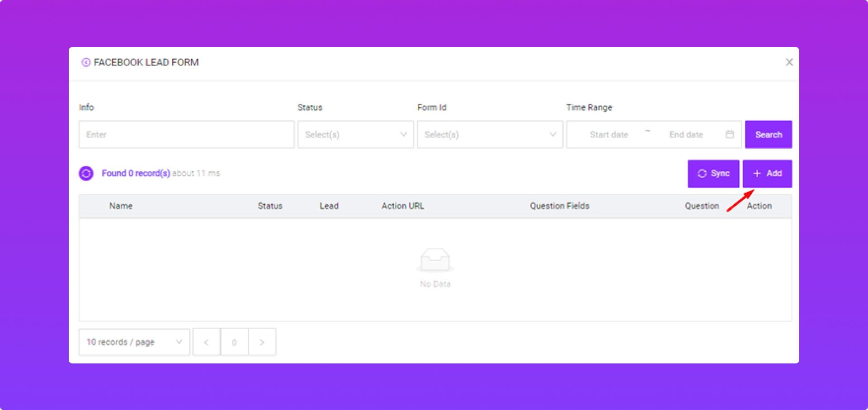Viewport: 868px width, 410px height.
Task: Click the calendar icon in Time Range
Action: pyautogui.click(x=730, y=134)
